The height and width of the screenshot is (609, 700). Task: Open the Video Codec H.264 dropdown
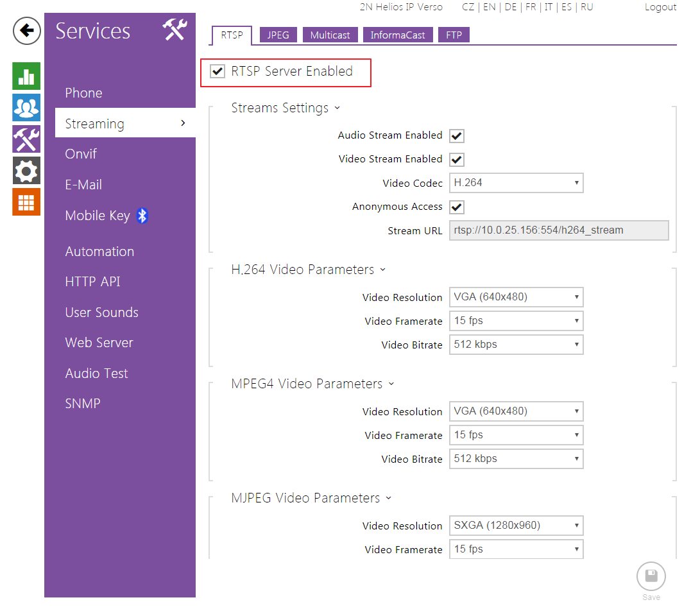pyautogui.click(x=516, y=183)
